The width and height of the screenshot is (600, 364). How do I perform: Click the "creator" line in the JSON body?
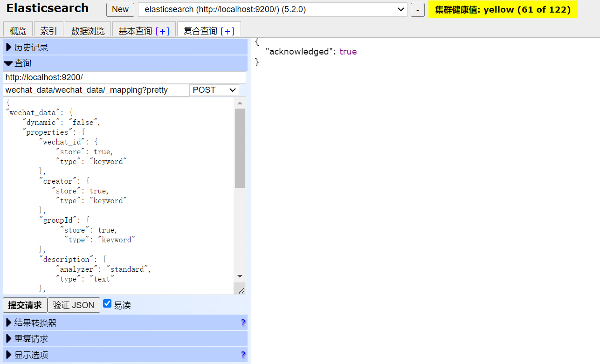pos(64,181)
